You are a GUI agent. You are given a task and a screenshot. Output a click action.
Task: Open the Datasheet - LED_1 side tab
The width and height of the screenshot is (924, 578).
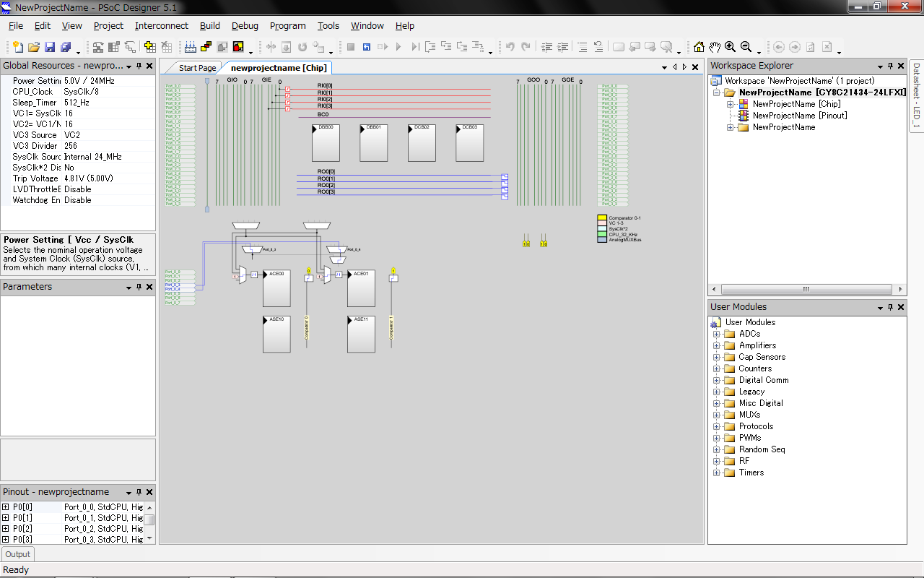[916, 95]
